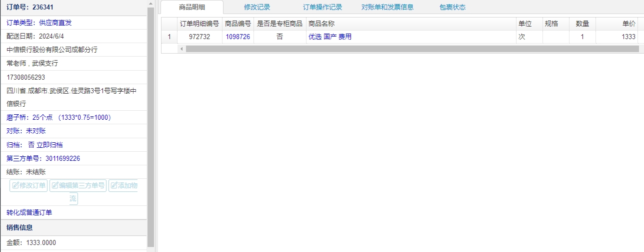Click the left panel vertical scrollbar
This screenshot has height=252, width=644.
151,127
